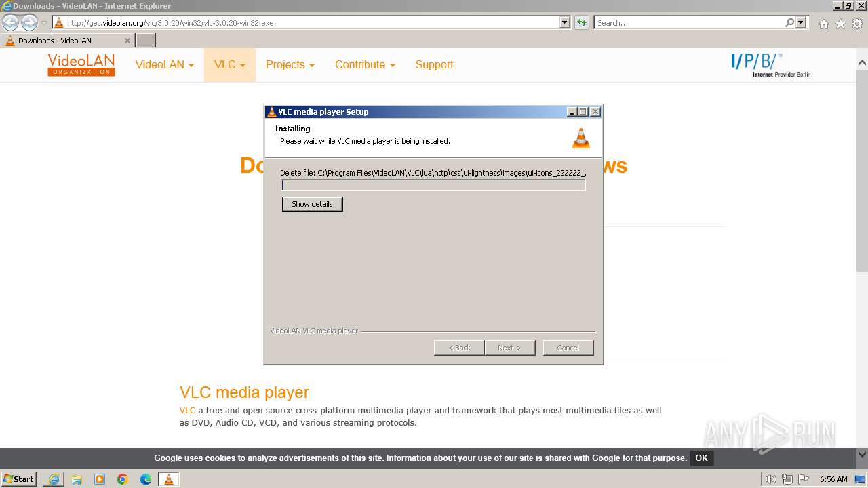
Task: Open the address bar history dropdown arrow
Action: 564,22
